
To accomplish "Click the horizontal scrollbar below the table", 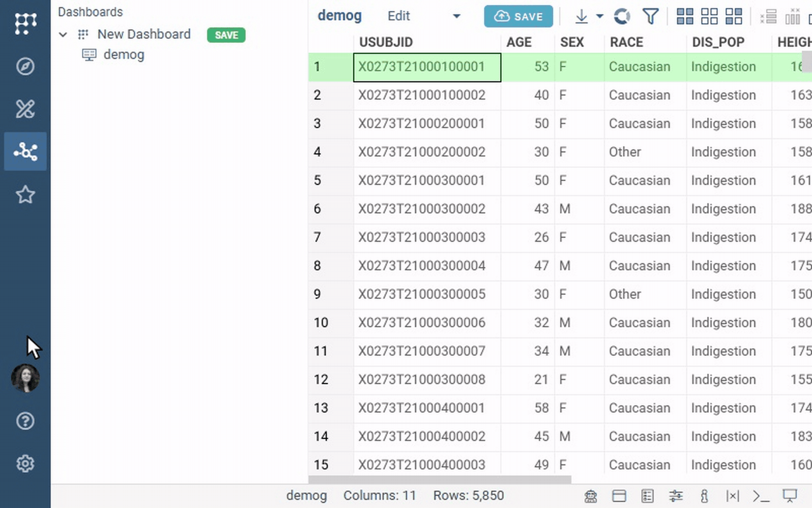I will coord(439,480).
